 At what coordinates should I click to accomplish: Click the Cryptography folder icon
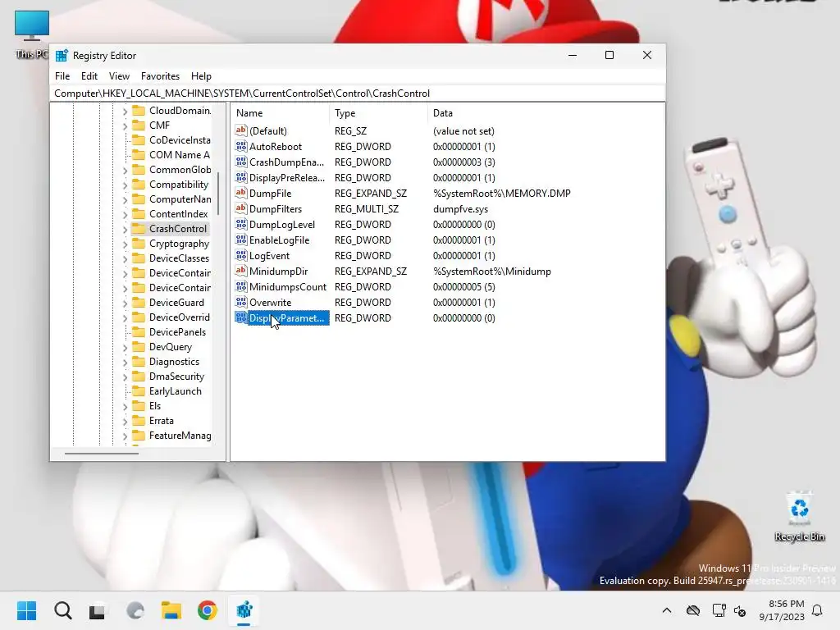139,243
